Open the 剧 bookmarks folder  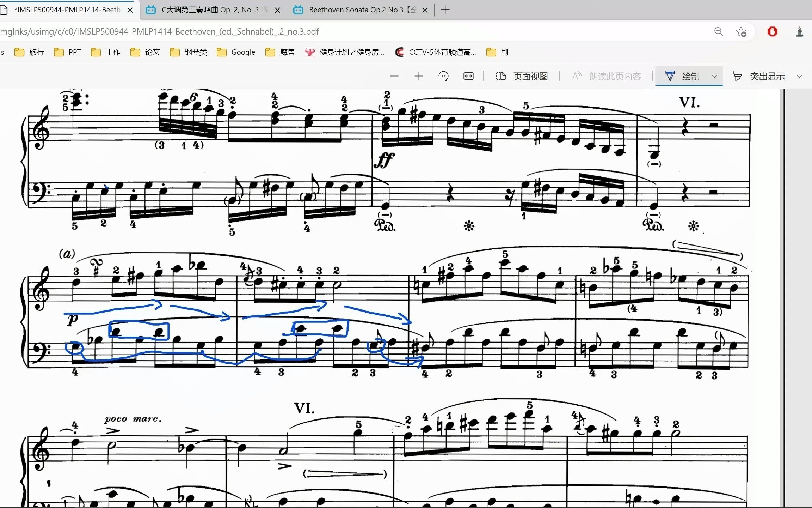[497, 52]
